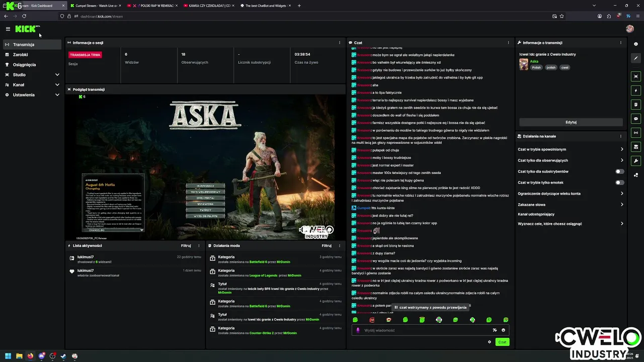Select Transmisja in sidebar
Image resolution: width=644 pixels, height=362 pixels.
[x=32, y=44]
